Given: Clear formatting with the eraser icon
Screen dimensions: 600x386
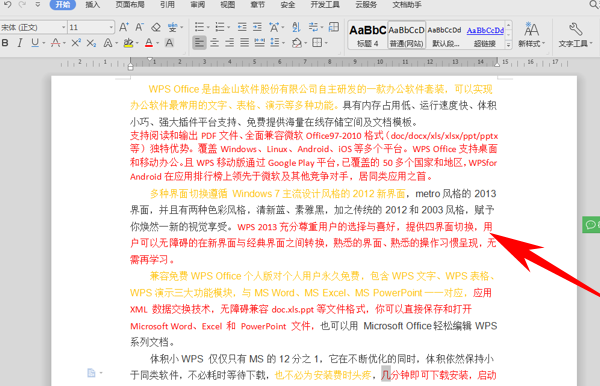Looking at the screenshot, I should (x=156, y=27).
